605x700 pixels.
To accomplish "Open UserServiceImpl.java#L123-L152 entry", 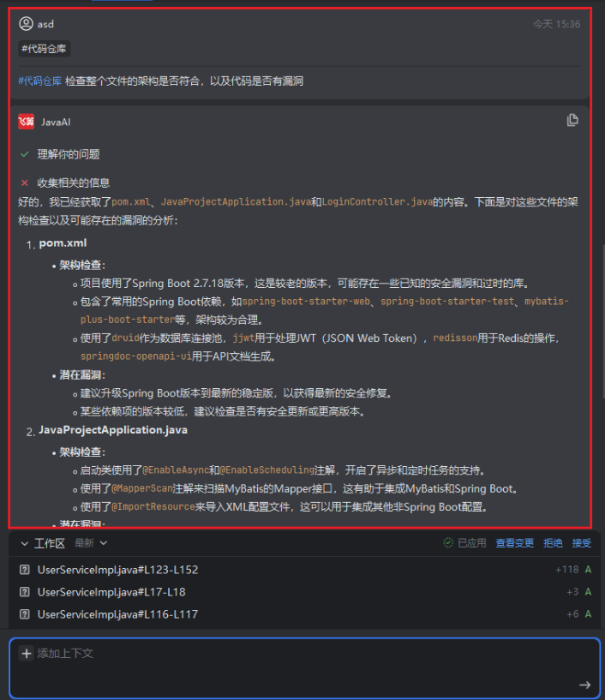I will (118, 570).
